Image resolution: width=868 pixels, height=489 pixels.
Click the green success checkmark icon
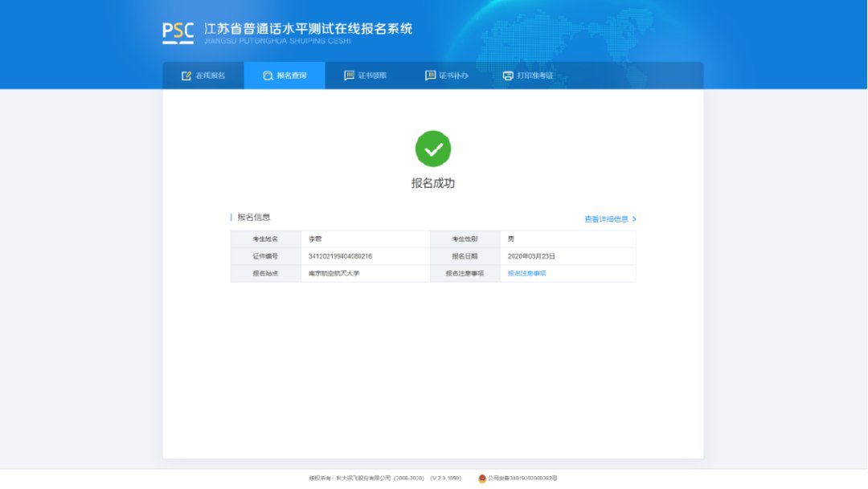tap(433, 149)
